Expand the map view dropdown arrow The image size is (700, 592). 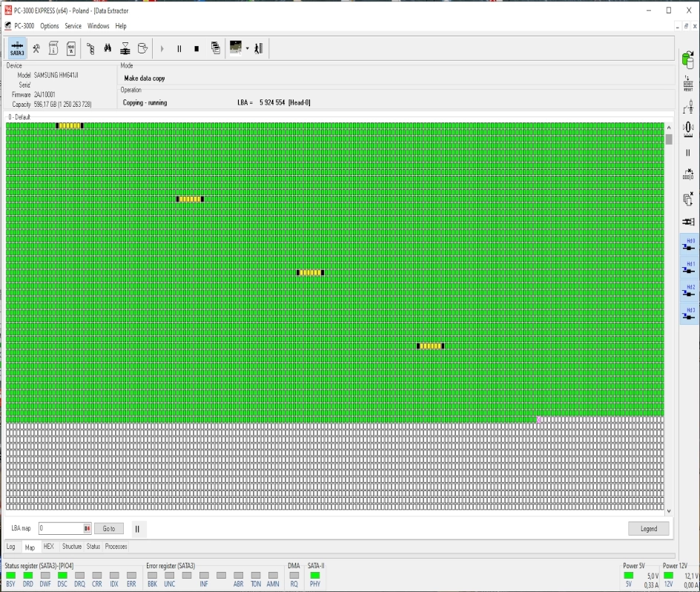[248, 48]
